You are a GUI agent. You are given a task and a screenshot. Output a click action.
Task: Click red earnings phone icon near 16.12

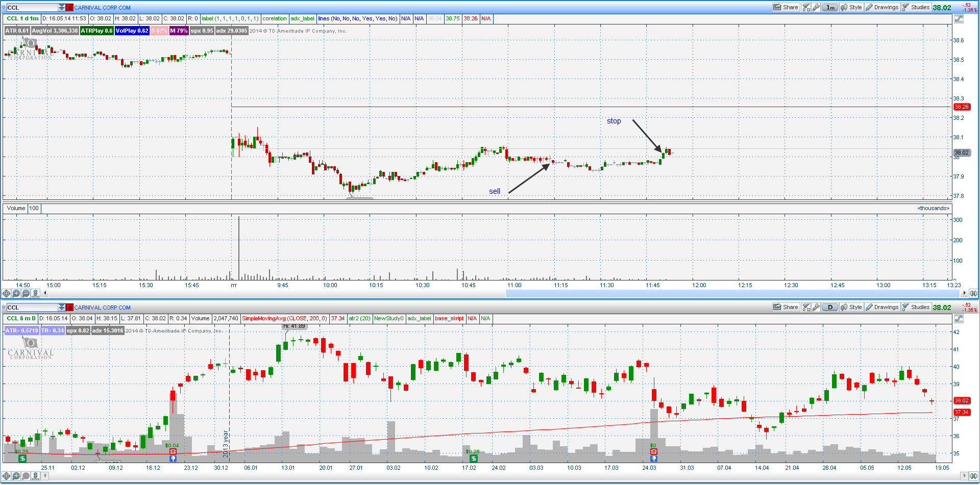(x=173, y=452)
